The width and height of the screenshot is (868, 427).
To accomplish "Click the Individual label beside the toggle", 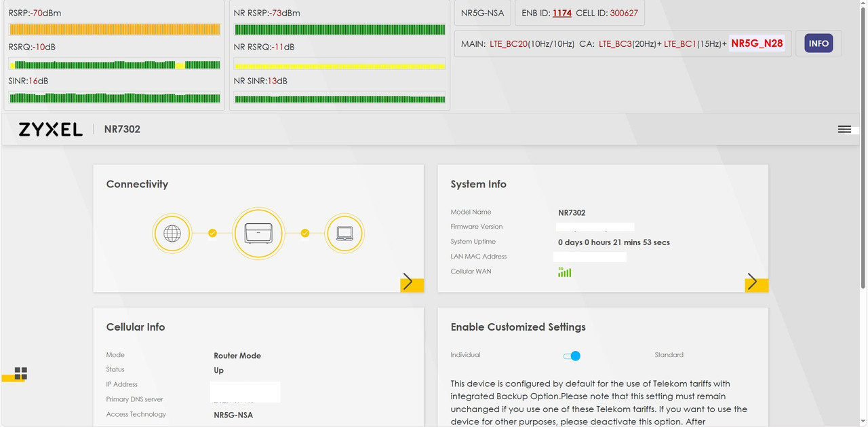I will [465, 355].
